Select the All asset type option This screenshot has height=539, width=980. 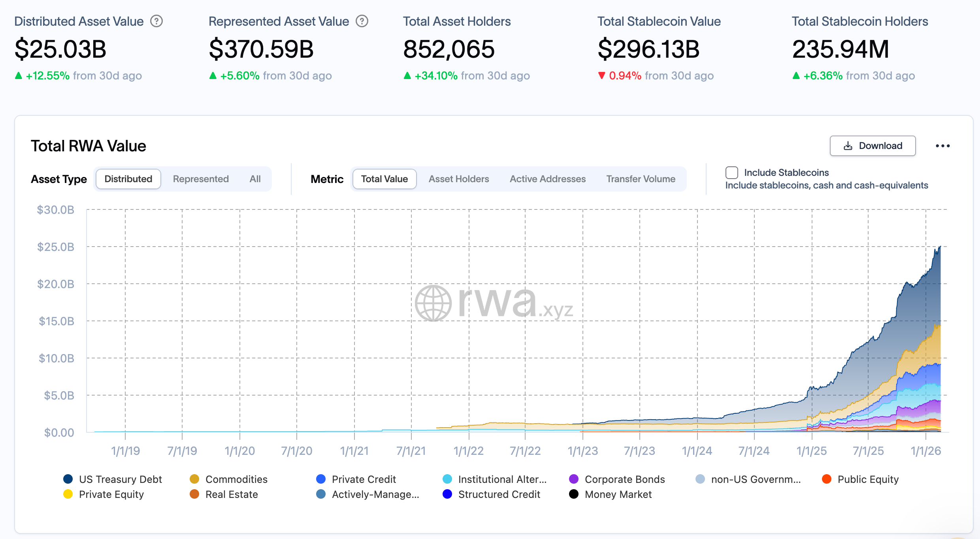pyautogui.click(x=255, y=179)
